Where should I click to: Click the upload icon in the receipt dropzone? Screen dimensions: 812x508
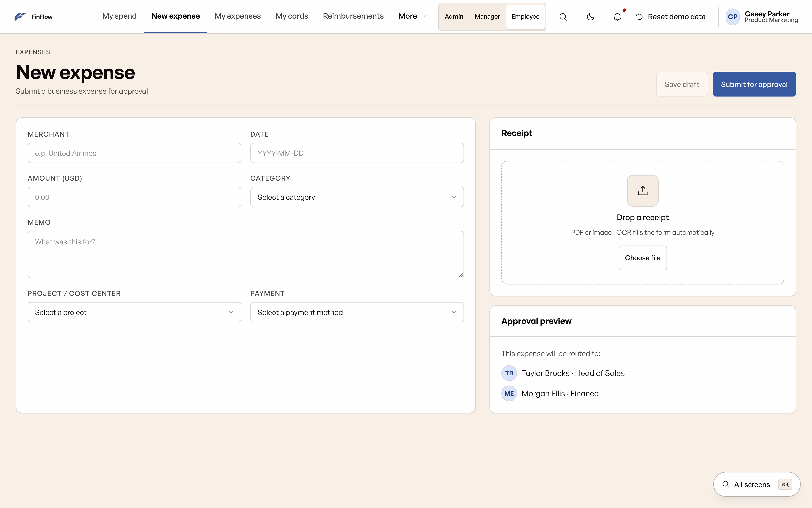click(643, 190)
